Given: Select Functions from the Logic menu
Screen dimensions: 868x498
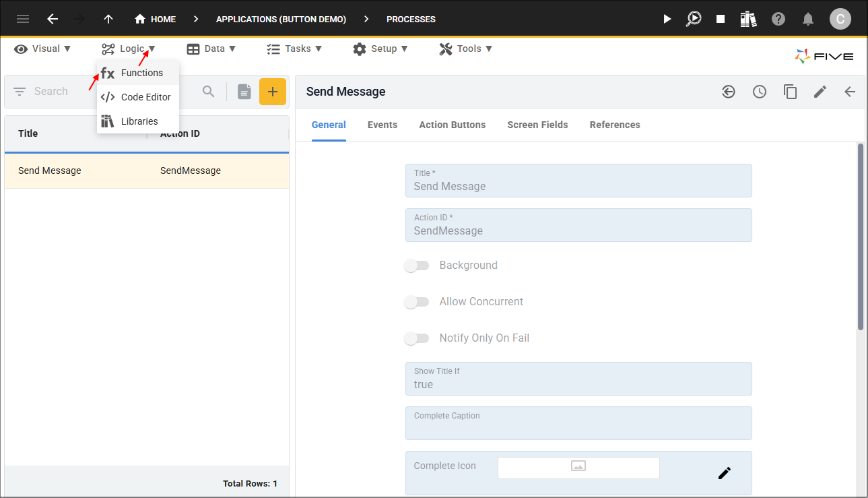Looking at the screenshot, I should click(141, 73).
